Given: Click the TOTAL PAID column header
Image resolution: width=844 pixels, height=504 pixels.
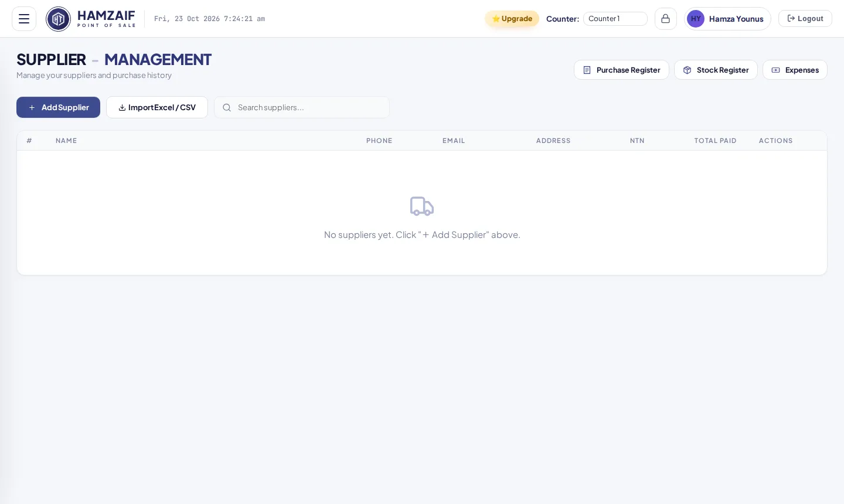Looking at the screenshot, I should 715,141.
